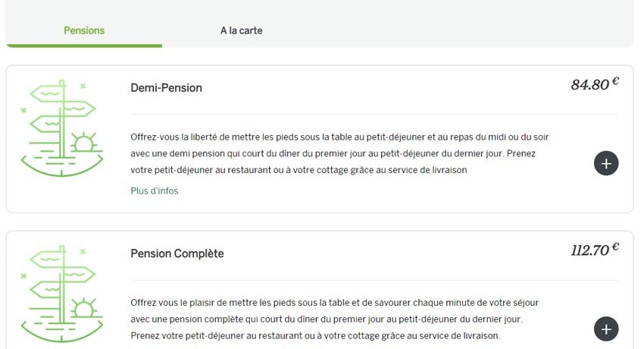Click the euro symbol beside 112.70

pyautogui.click(x=615, y=247)
